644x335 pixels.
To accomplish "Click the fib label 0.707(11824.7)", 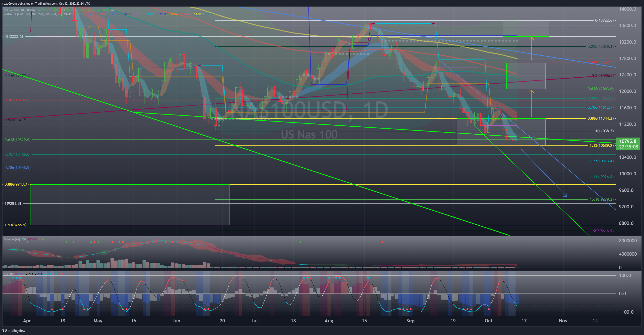I will click(601, 98).
